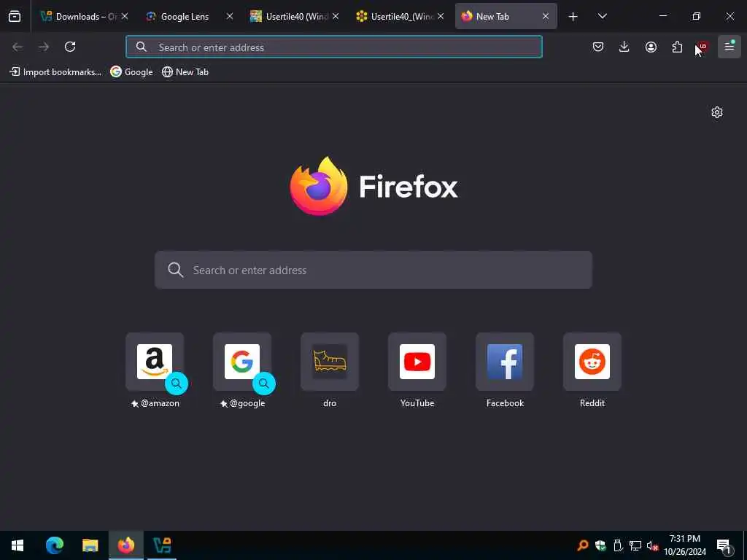Image resolution: width=747 pixels, height=560 pixels.
Task: Open the VS-logo app in taskbar
Action: tap(162, 545)
